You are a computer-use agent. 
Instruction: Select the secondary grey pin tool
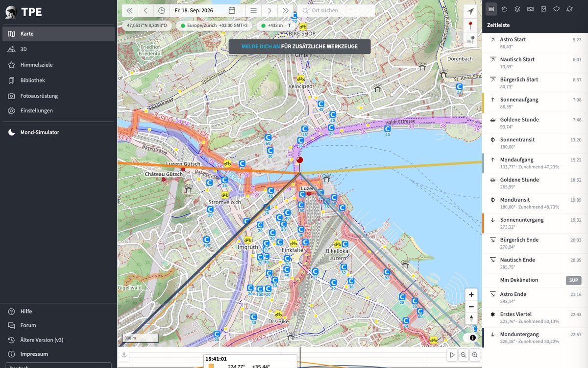470,40
